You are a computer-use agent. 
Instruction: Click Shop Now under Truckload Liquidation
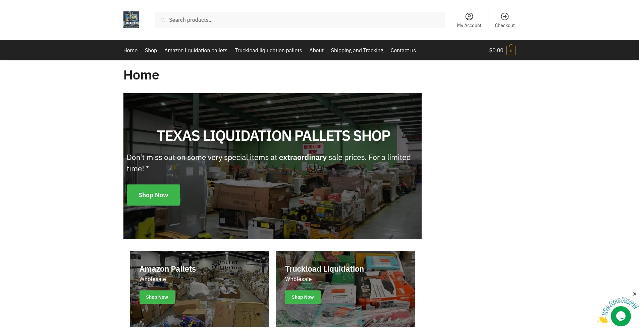click(x=303, y=297)
